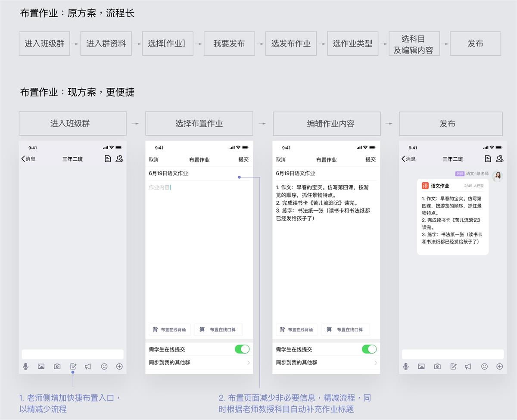Click message input box in 发布 screen
The image size is (517, 420).
(453, 354)
